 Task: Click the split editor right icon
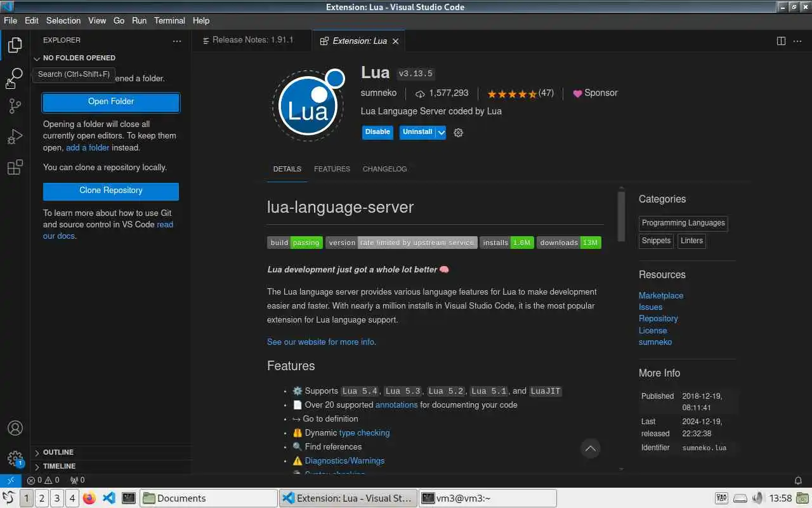click(x=781, y=41)
